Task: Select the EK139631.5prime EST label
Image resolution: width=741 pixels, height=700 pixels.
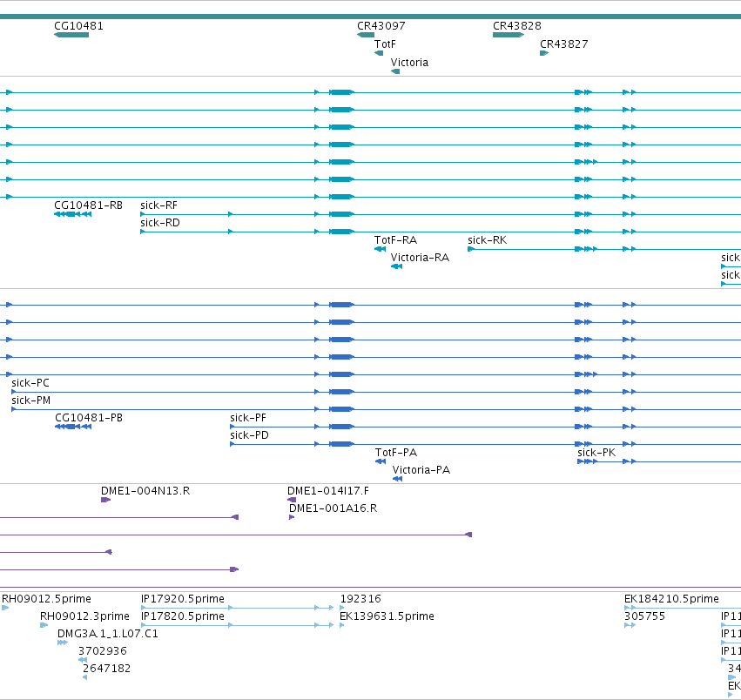Action: coord(387,616)
